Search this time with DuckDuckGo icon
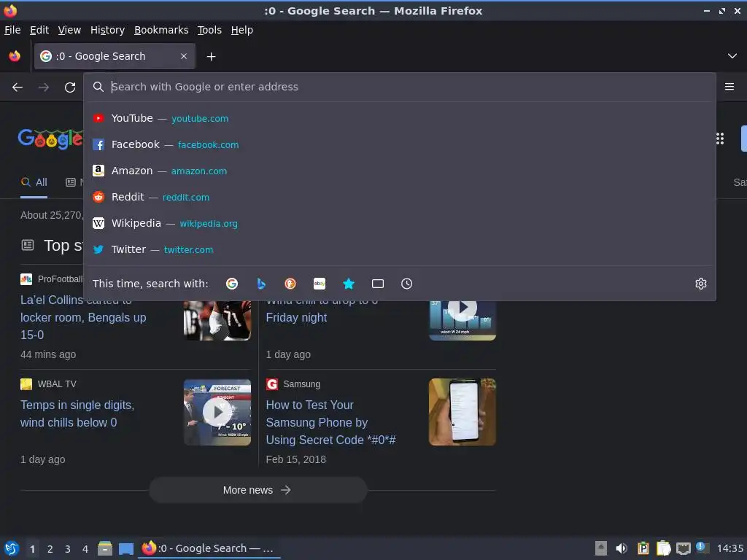 [290, 284]
